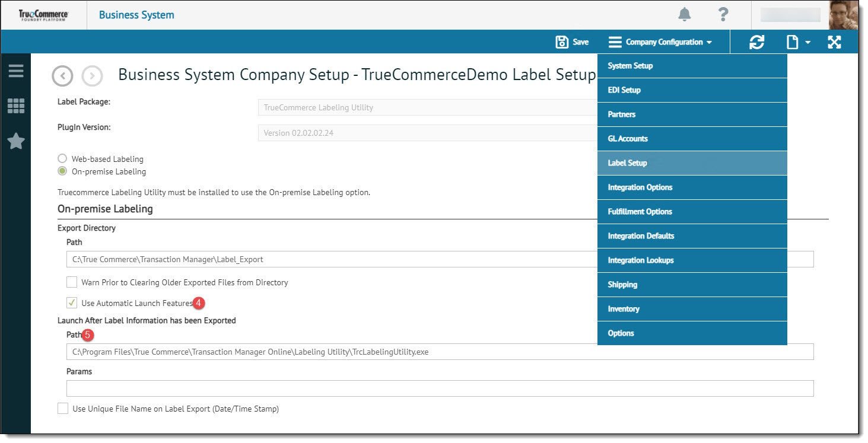This screenshot has height=443, width=868.
Task: Toggle full screen expand icon
Action: coord(834,42)
